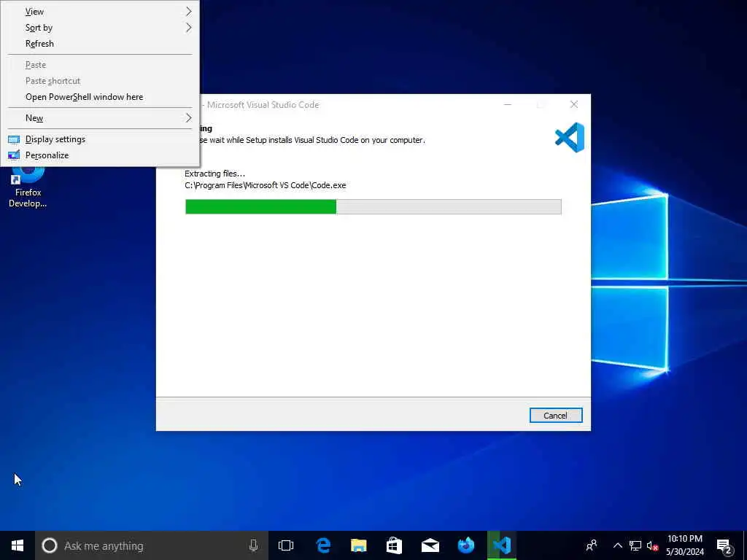Focus the Ask me anything search box

tap(152, 545)
